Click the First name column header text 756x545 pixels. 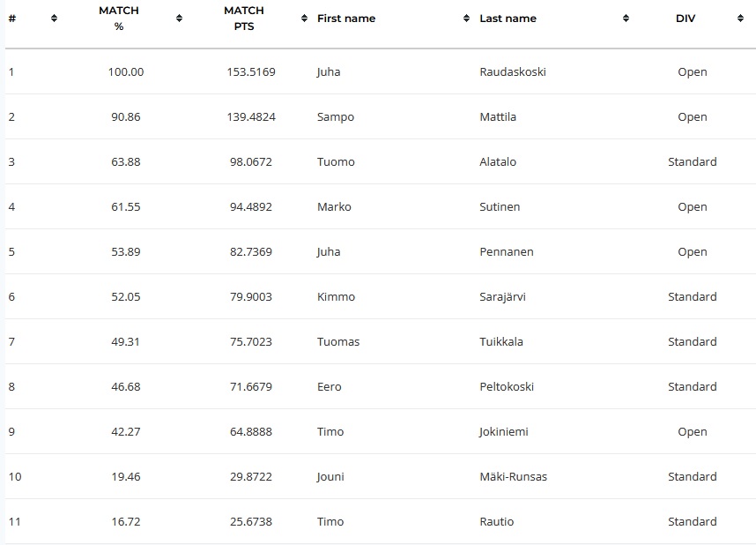346,19
